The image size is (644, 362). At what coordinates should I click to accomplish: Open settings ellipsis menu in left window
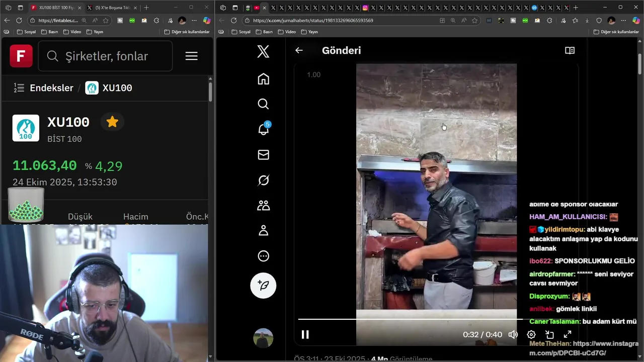[x=194, y=21]
